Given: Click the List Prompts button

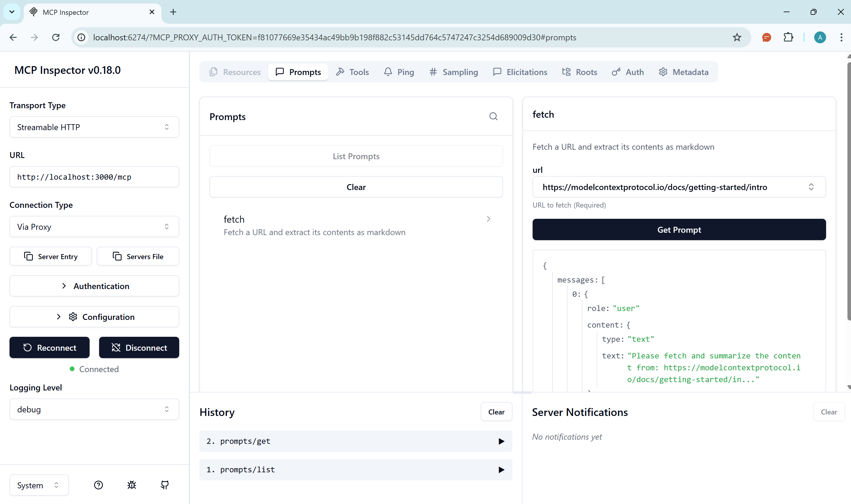Looking at the screenshot, I should (355, 156).
